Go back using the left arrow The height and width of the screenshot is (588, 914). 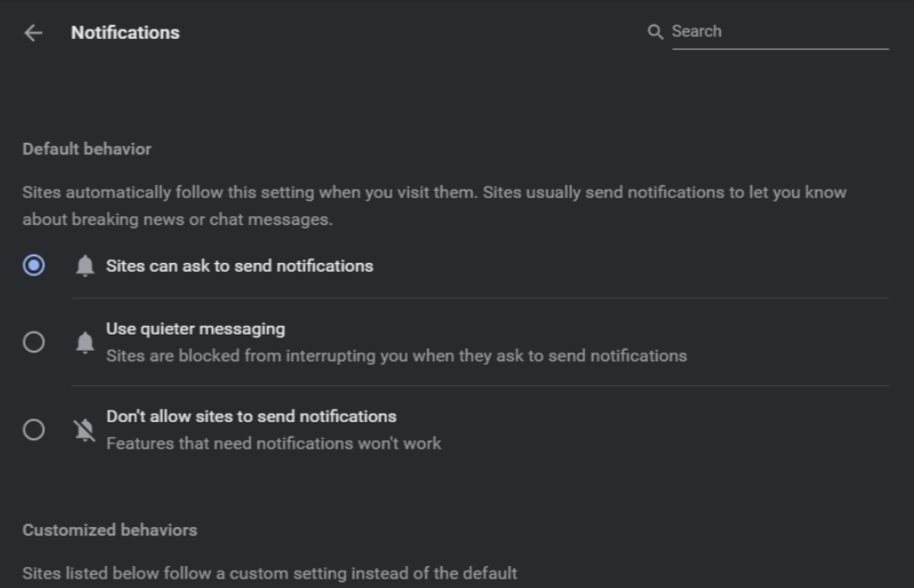33,32
